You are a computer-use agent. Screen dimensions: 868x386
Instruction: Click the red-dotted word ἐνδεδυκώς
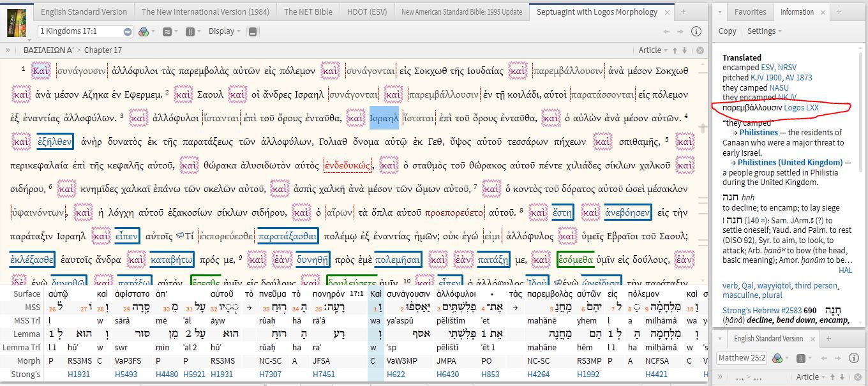tap(348, 165)
